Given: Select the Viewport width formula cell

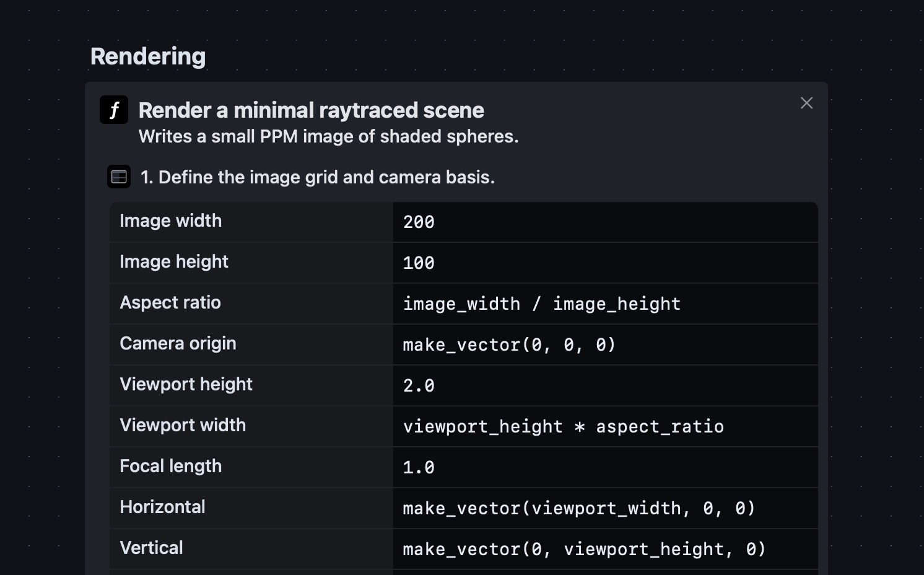Looking at the screenshot, I should (x=563, y=426).
